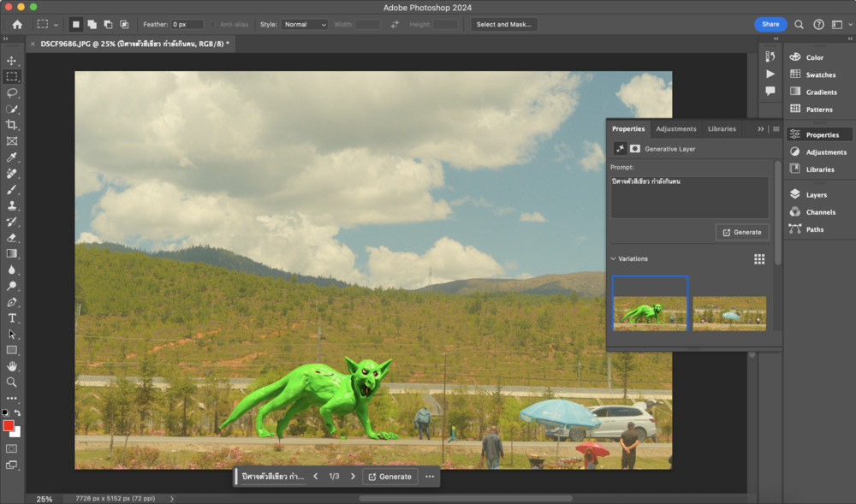Select the Hand tool

click(x=12, y=366)
